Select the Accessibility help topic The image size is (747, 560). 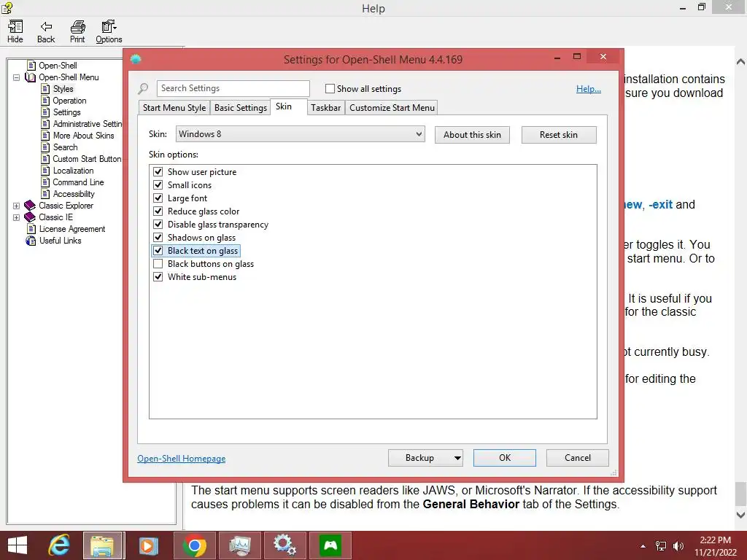[74, 194]
